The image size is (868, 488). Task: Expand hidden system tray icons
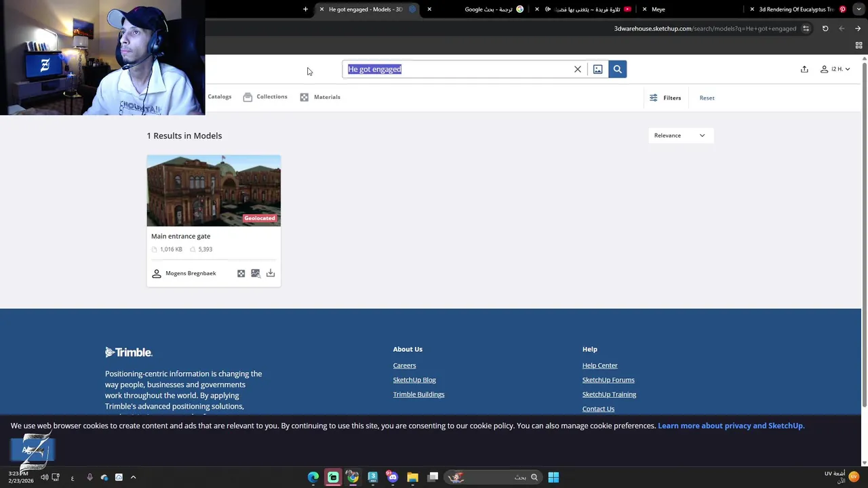pos(133,477)
